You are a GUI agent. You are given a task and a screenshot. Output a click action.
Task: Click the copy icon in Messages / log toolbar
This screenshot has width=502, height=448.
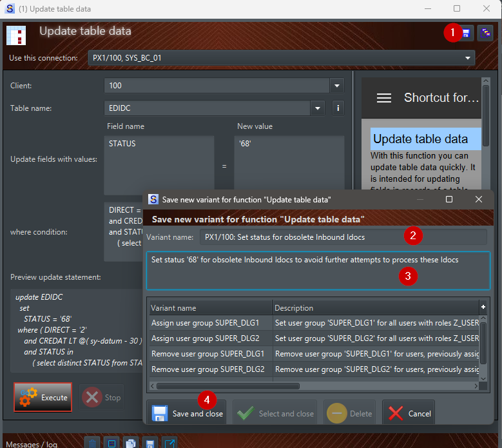pyautogui.click(x=131, y=443)
